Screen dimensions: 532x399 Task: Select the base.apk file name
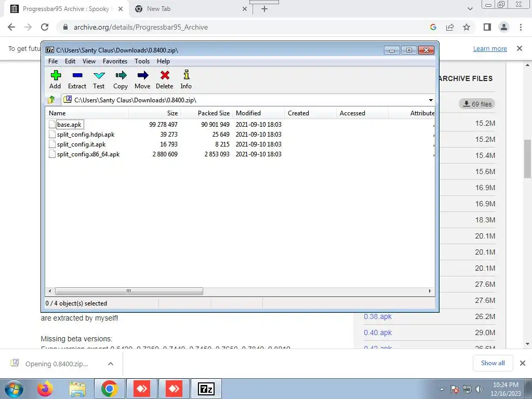point(69,125)
